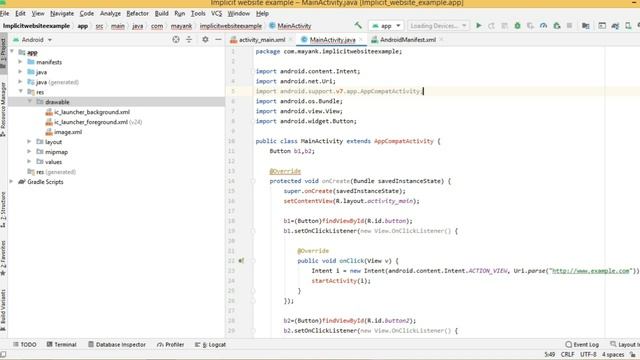The height and width of the screenshot is (360, 640).
Task: Click the Select Opened File target icon
Action: (176, 40)
